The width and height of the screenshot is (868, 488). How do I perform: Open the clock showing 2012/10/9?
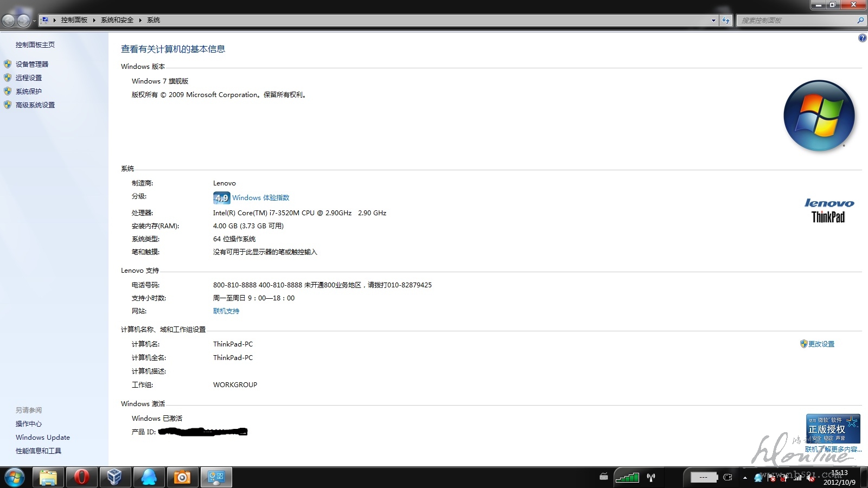pos(839,477)
